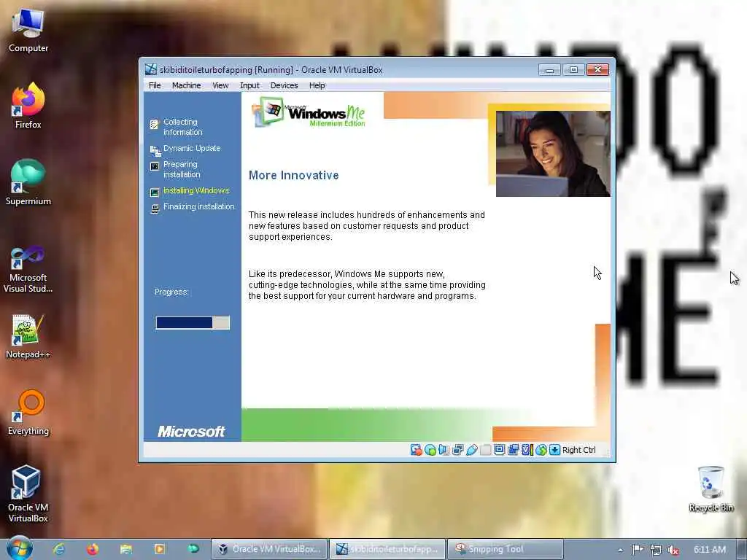This screenshot has width=747, height=560.
Task: Click the CPU virtualization 'V' indicator
Action: (x=527, y=450)
